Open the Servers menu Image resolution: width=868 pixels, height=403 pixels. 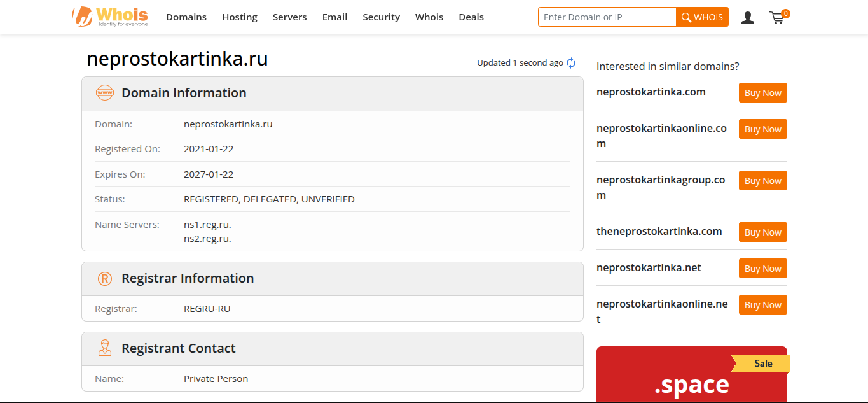[289, 17]
